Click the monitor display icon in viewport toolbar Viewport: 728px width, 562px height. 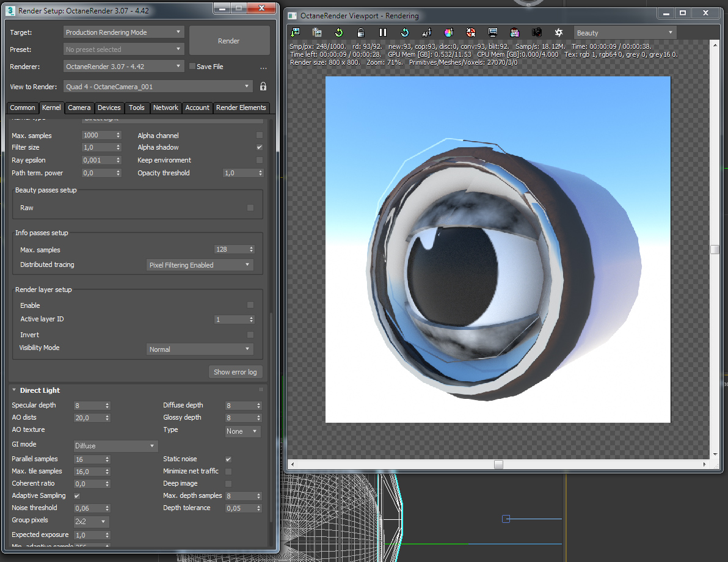[x=493, y=32]
